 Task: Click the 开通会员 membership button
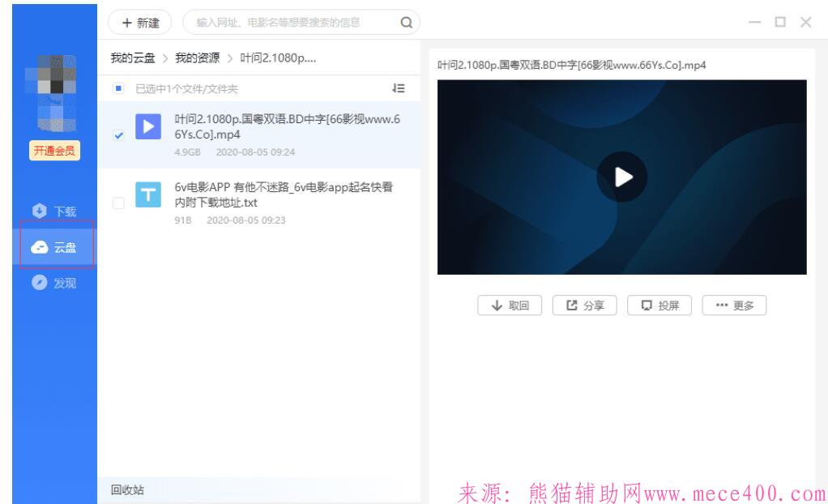(53, 151)
